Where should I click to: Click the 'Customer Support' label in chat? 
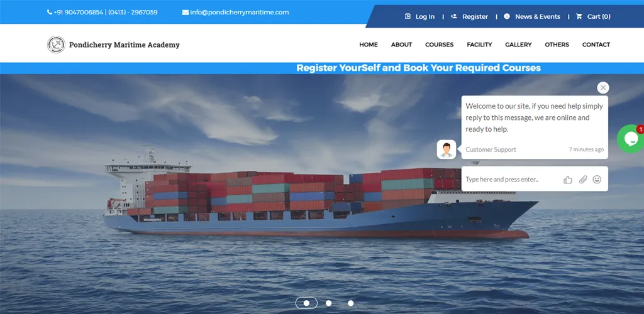point(491,149)
